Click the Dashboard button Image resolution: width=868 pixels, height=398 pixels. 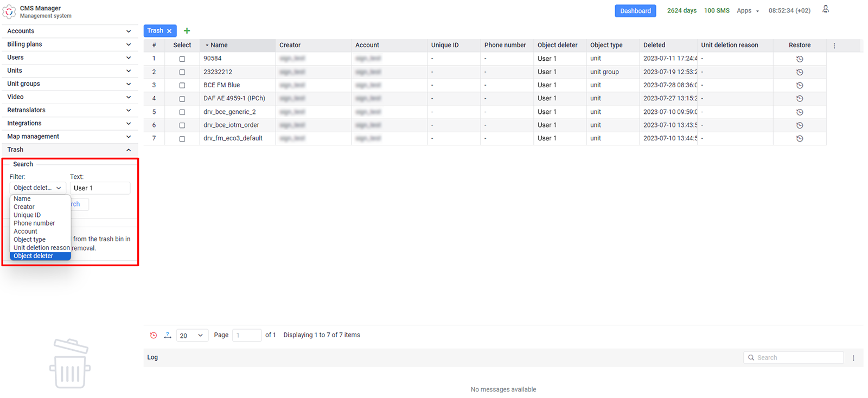(635, 11)
